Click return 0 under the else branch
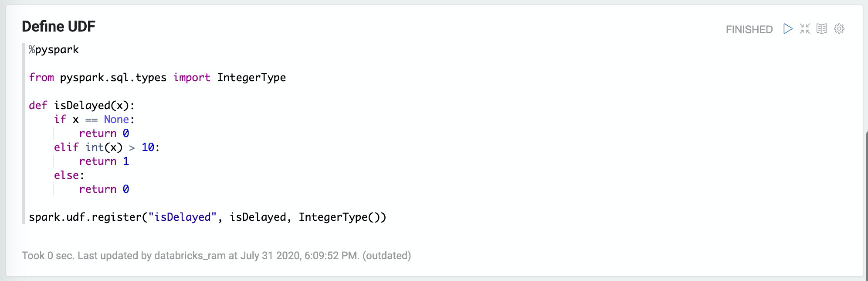Image resolution: width=868 pixels, height=281 pixels. [x=104, y=189]
